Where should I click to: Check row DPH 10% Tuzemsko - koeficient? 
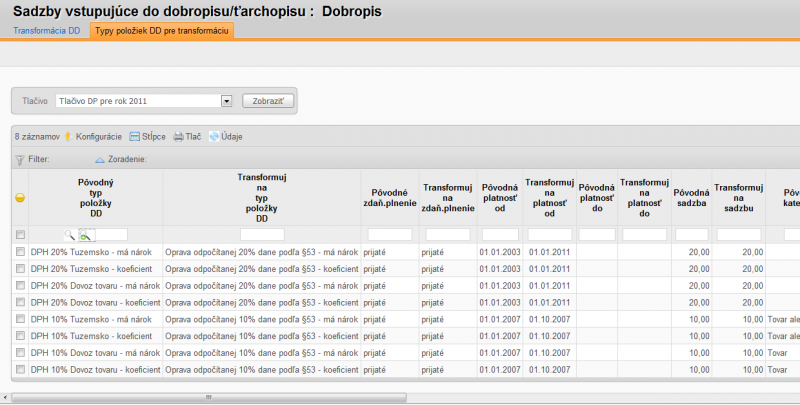click(20, 336)
